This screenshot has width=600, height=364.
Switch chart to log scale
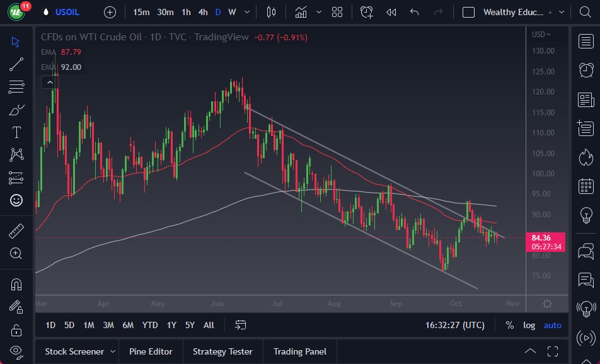click(529, 325)
